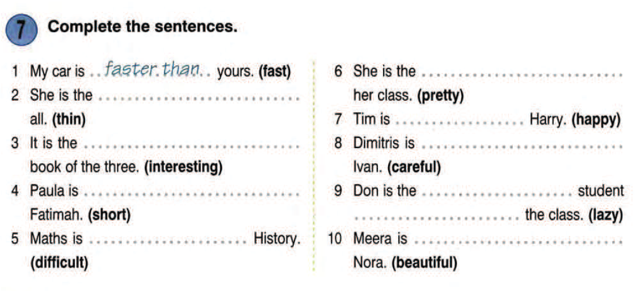644x291 pixels.
Task: Click the blank after "Paula is"
Action: (x=191, y=193)
